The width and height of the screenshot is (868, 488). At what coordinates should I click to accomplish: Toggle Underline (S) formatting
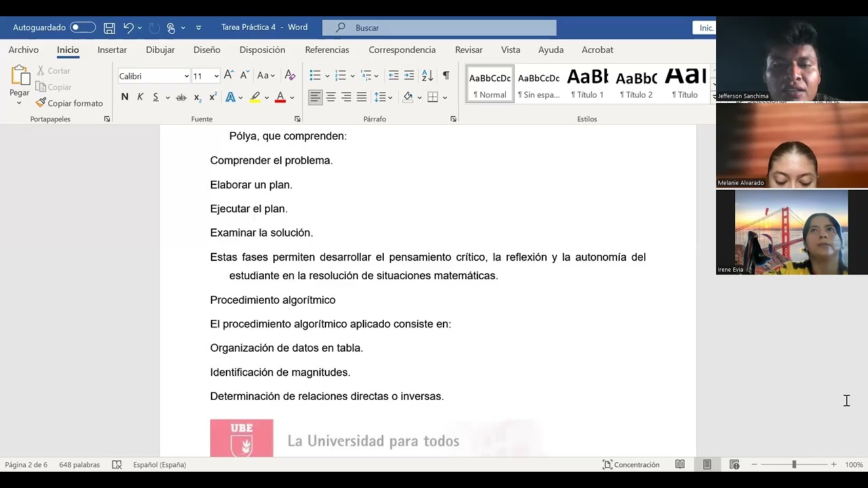pyautogui.click(x=155, y=97)
